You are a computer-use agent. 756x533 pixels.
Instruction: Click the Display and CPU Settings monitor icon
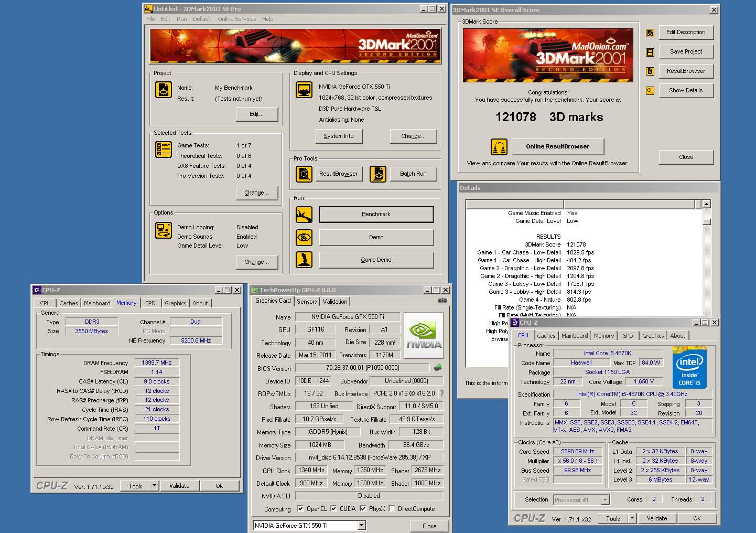click(x=304, y=90)
